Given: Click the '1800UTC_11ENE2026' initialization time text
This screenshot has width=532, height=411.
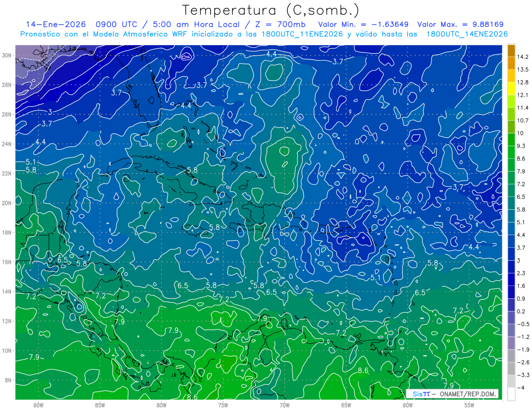Looking at the screenshot, I should tap(301, 34).
